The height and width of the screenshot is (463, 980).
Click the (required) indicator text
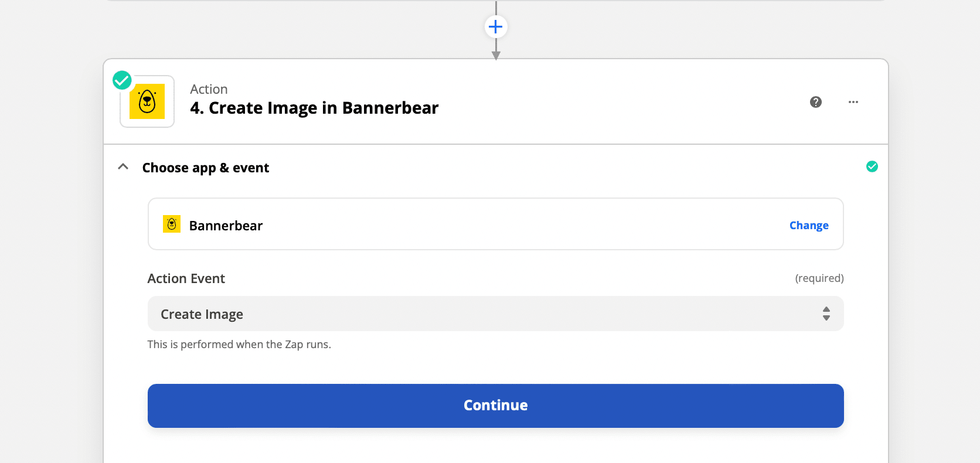coord(819,278)
